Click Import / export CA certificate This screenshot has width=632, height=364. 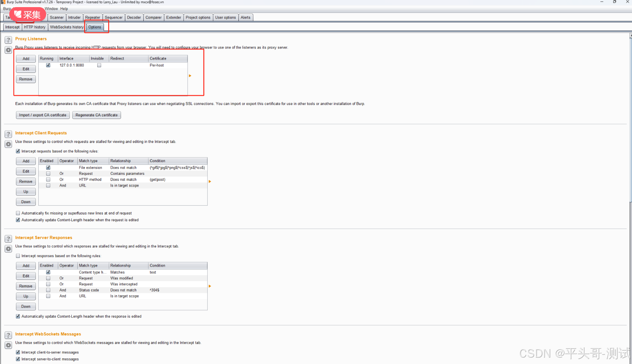(x=43, y=115)
